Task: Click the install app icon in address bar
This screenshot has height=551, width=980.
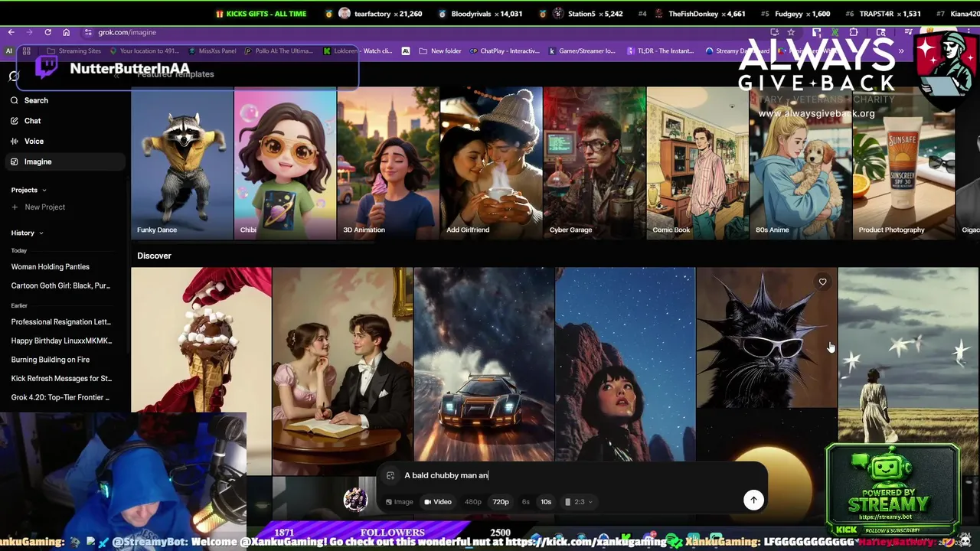Action: (x=775, y=32)
